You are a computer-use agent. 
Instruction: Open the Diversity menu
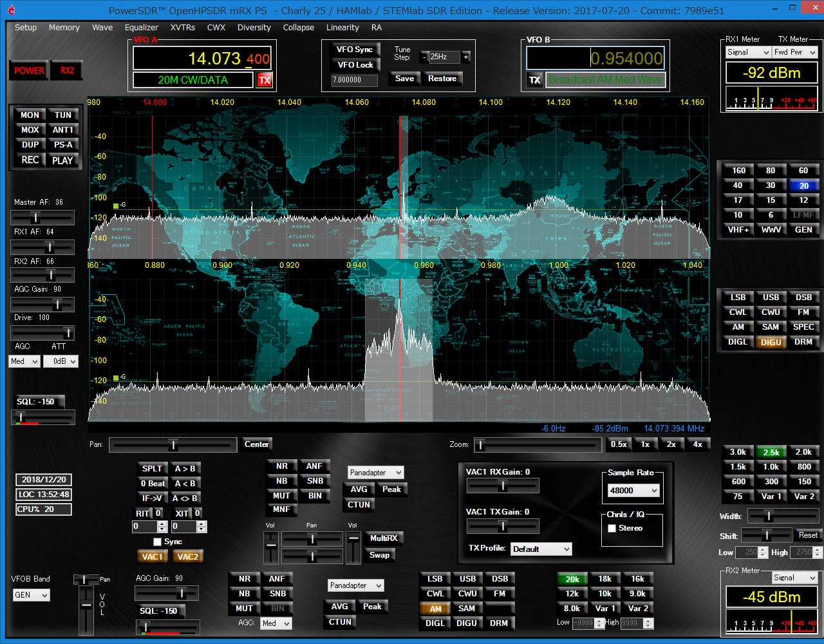coord(254,28)
